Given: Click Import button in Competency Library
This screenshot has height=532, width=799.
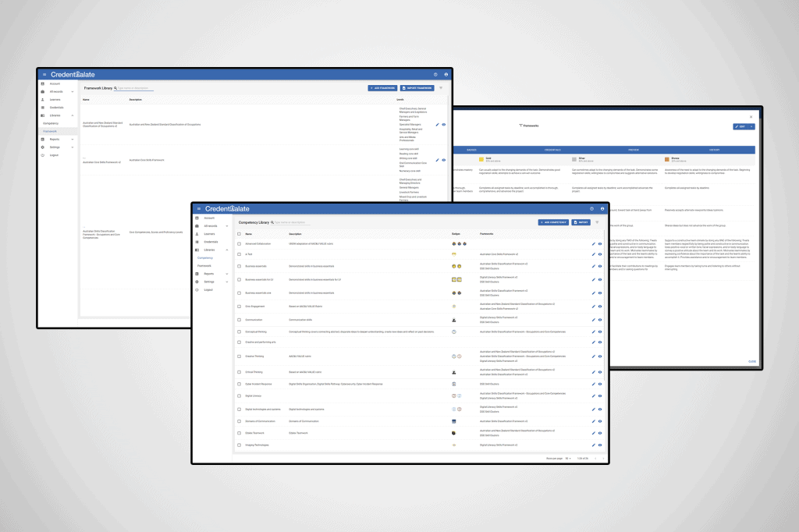Looking at the screenshot, I should (581, 222).
